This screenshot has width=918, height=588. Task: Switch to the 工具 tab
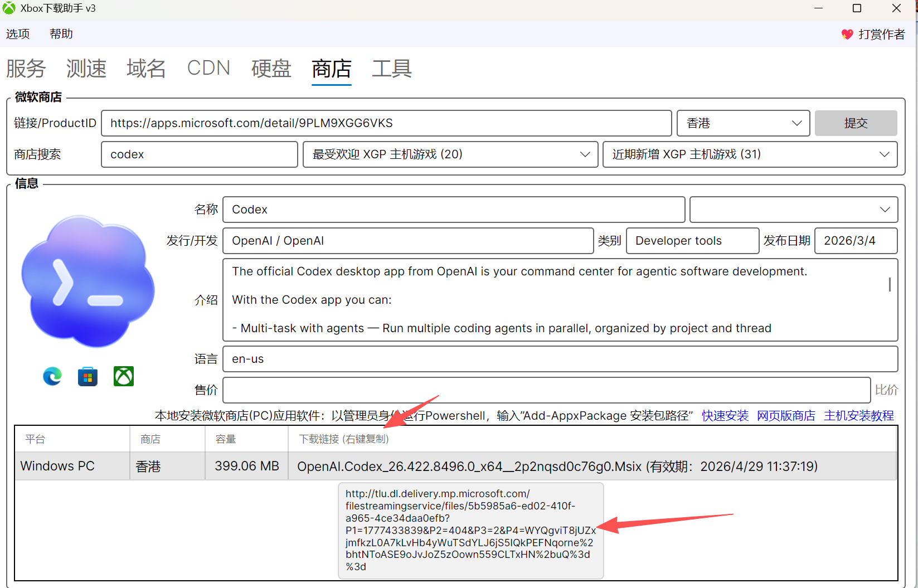click(x=392, y=69)
